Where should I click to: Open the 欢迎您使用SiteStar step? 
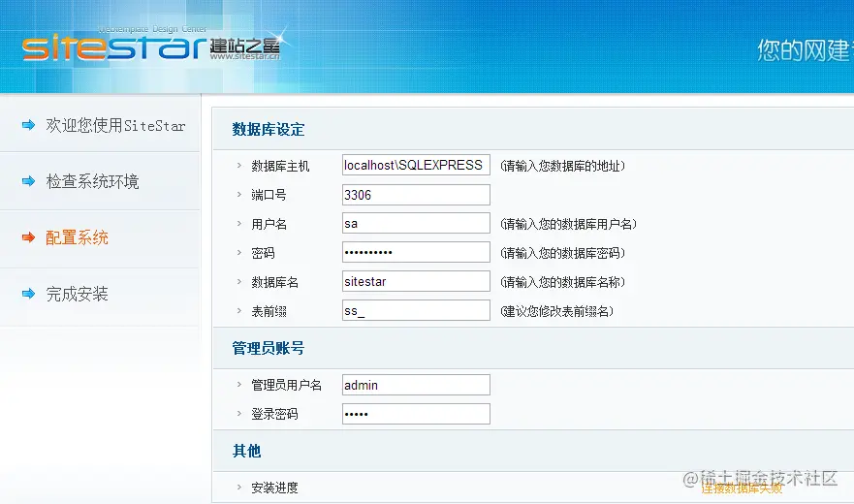click(x=115, y=125)
